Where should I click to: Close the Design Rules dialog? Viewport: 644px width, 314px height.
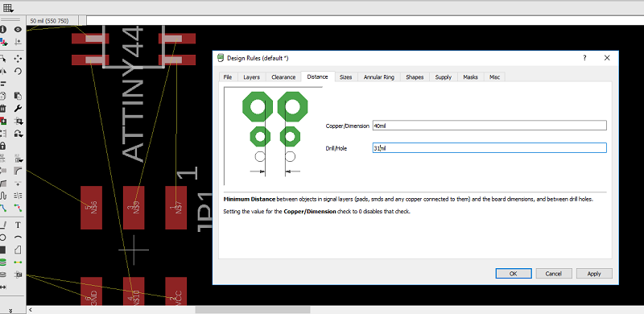pos(607,58)
